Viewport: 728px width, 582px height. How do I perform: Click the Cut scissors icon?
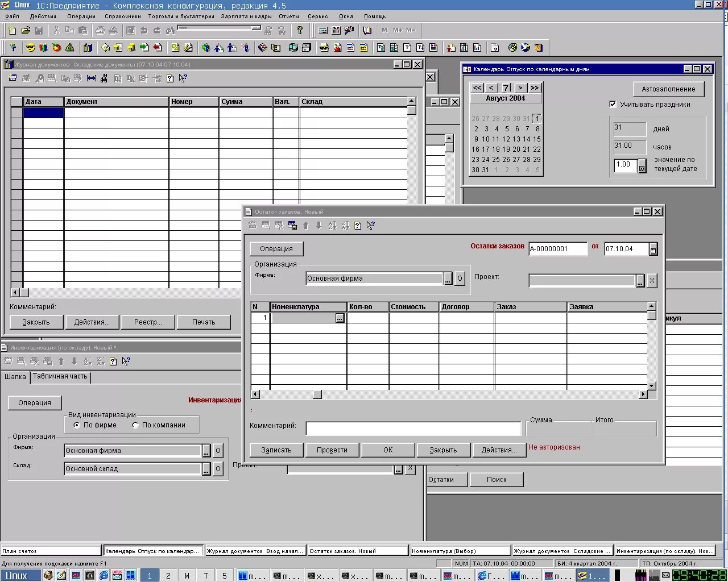click(x=56, y=30)
